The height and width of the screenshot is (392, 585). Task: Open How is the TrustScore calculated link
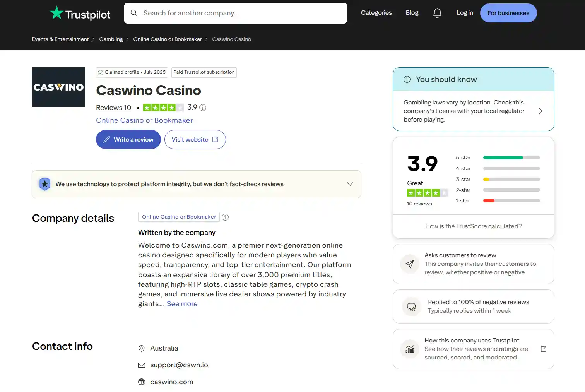473,226
